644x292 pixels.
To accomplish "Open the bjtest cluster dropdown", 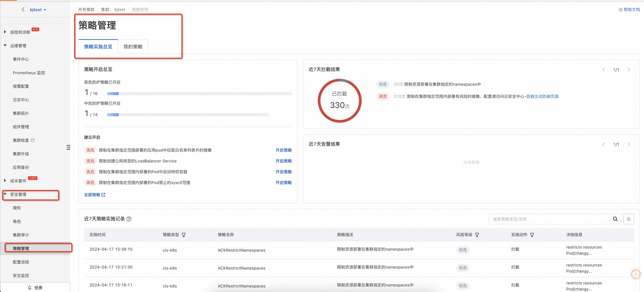I will (38, 10).
